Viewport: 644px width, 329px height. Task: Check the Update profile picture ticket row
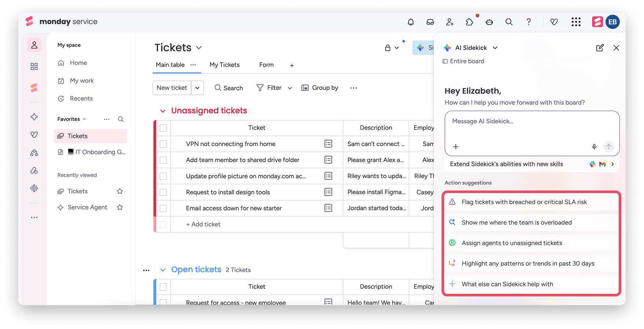163,176
